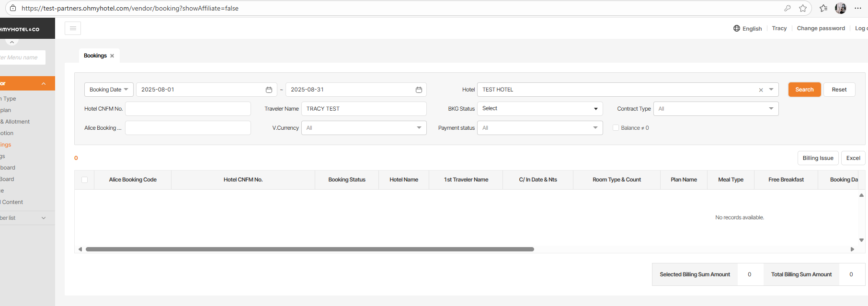868x306 pixels.
Task: Open the Payment status dropdown
Action: tap(539, 128)
